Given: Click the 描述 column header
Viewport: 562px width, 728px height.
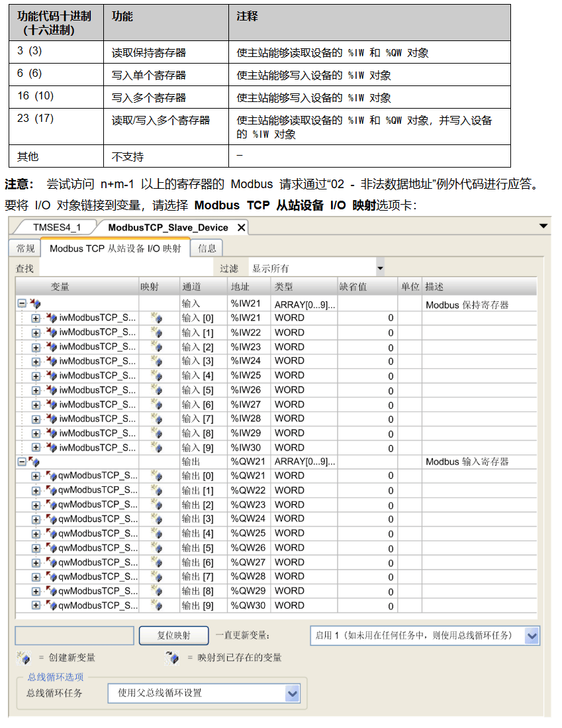Looking at the screenshot, I should tap(479, 287).
